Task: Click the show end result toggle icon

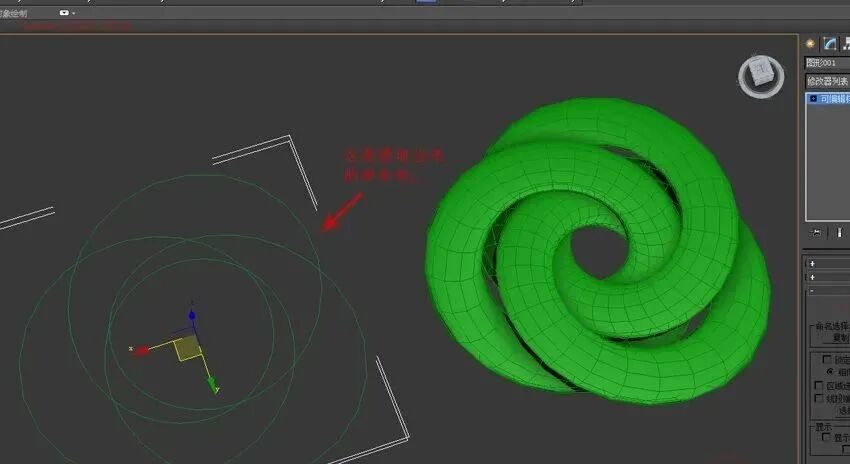Action: [x=839, y=233]
